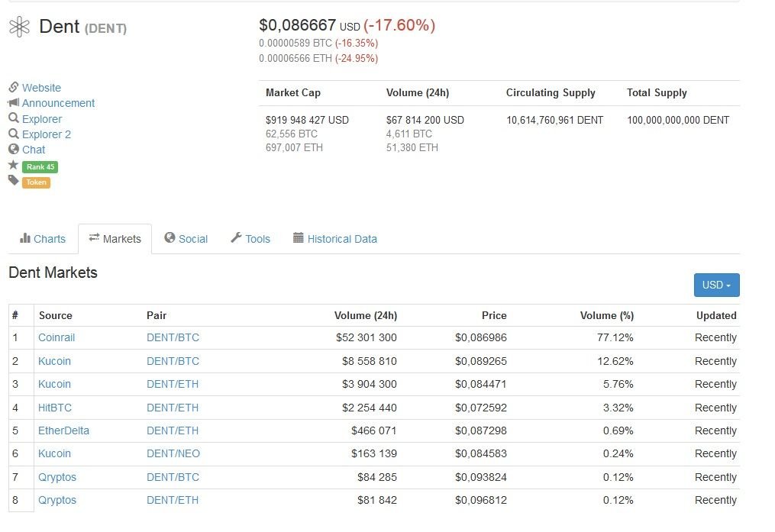Open the DENT/NEO pair link
This screenshot has width=775, height=532.
click(x=173, y=453)
